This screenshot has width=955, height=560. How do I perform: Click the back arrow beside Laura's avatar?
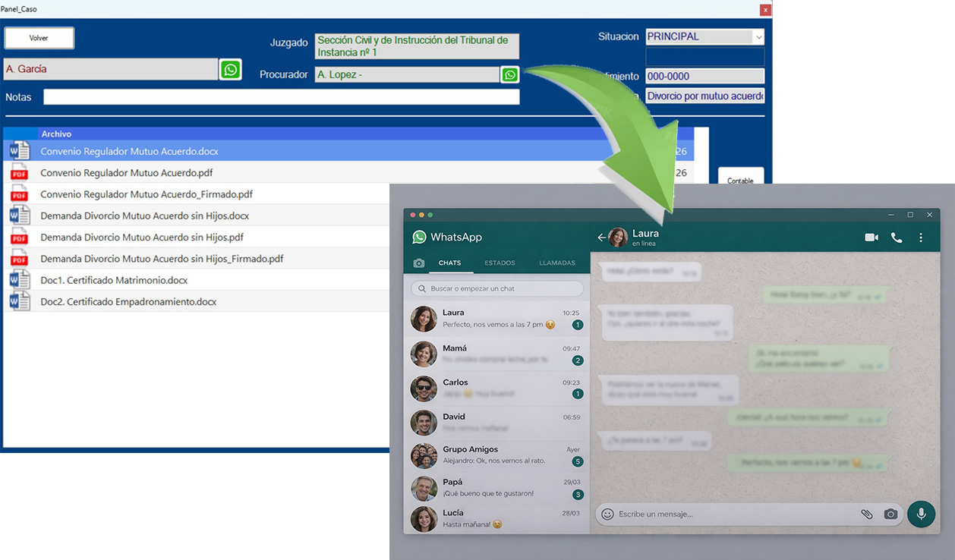click(x=601, y=238)
